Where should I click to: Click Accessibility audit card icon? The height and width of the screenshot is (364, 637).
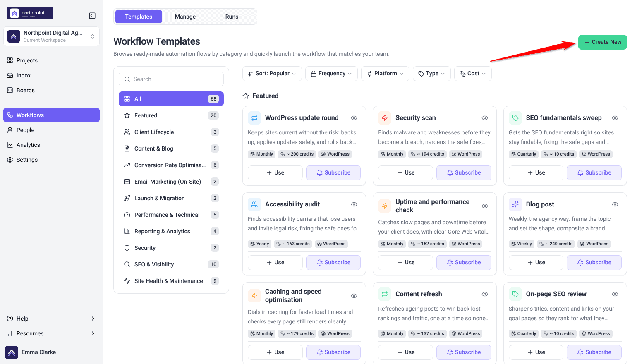point(254,204)
